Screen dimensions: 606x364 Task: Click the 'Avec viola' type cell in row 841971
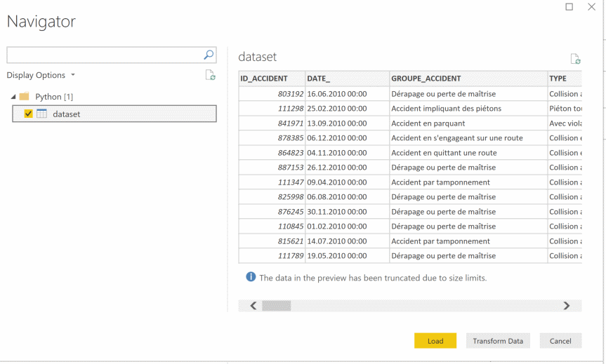pos(565,123)
